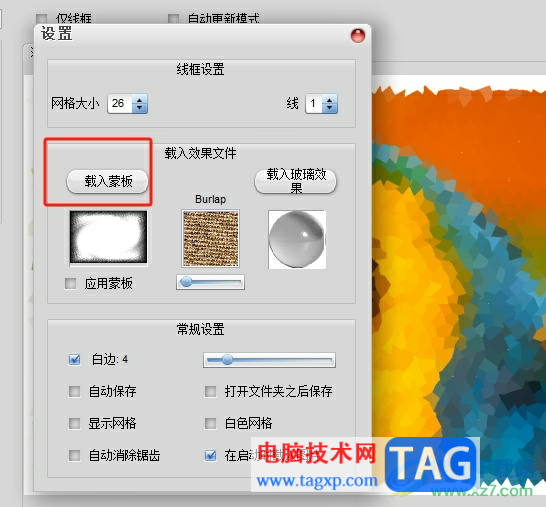Click the 白边 width slider handle
Image resolution: width=546 pixels, height=507 pixels.
(227, 360)
